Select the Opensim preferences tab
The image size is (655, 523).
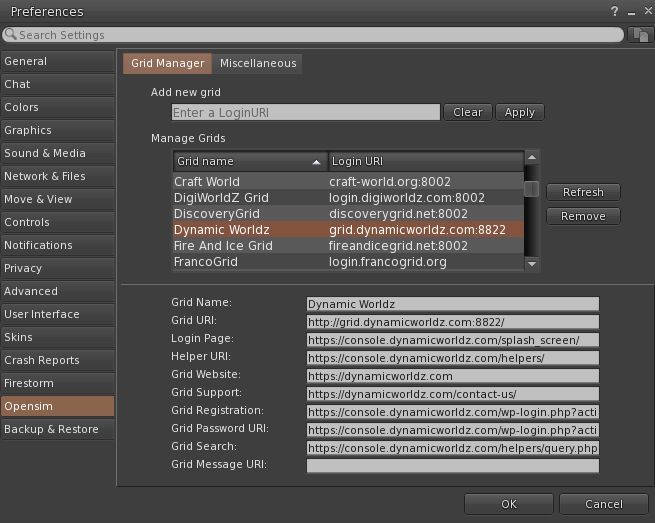point(58,406)
